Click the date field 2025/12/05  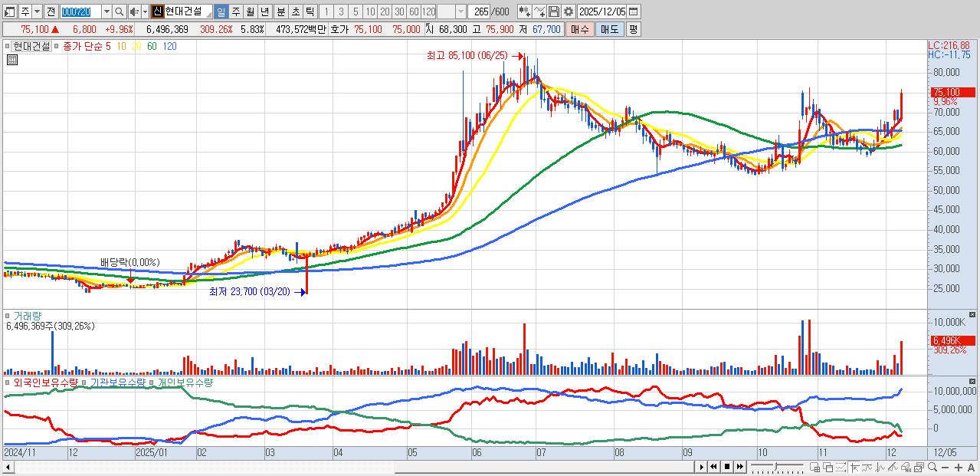(x=602, y=11)
